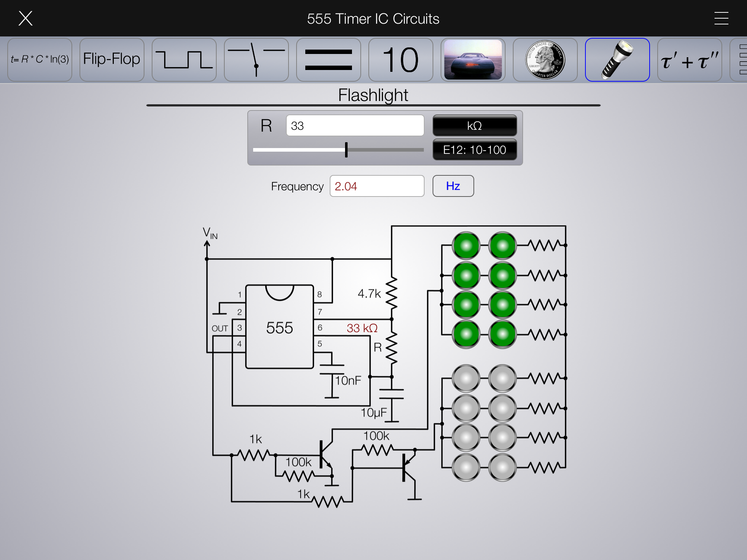
Task: Open the Knight Rider car circuit
Action: click(x=473, y=60)
